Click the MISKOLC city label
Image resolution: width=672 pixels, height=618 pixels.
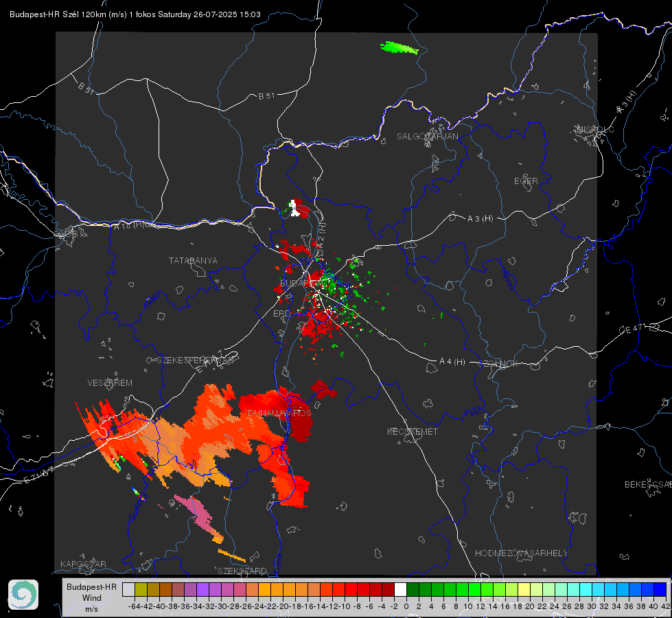click(595, 129)
